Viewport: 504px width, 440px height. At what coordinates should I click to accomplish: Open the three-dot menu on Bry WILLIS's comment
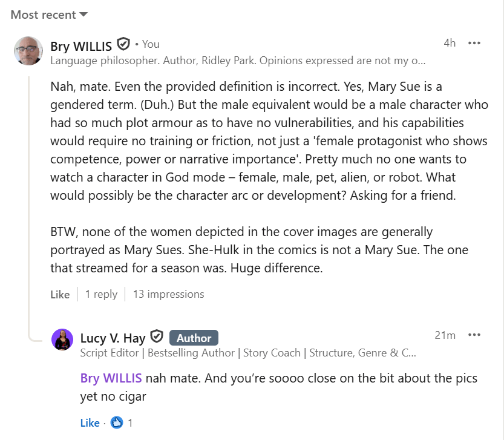(474, 43)
